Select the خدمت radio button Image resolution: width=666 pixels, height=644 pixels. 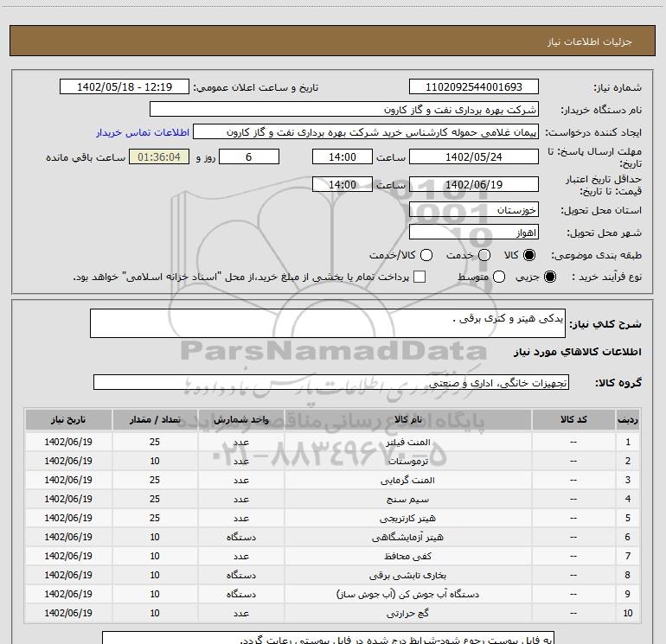point(484,255)
